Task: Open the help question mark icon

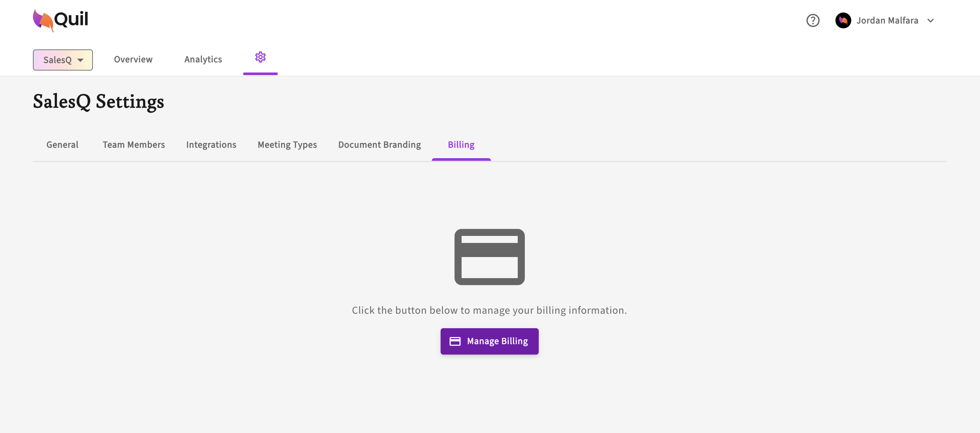Action: coord(813,20)
